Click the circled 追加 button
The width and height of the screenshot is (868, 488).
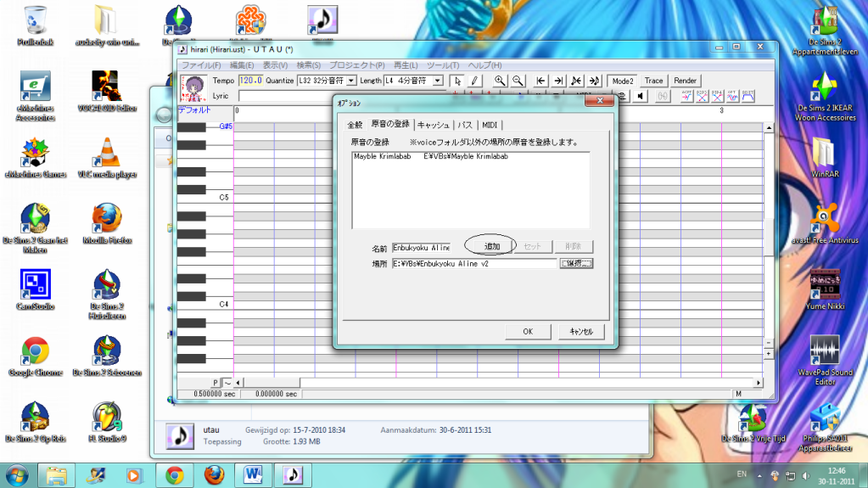pyautogui.click(x=490, y=246)
